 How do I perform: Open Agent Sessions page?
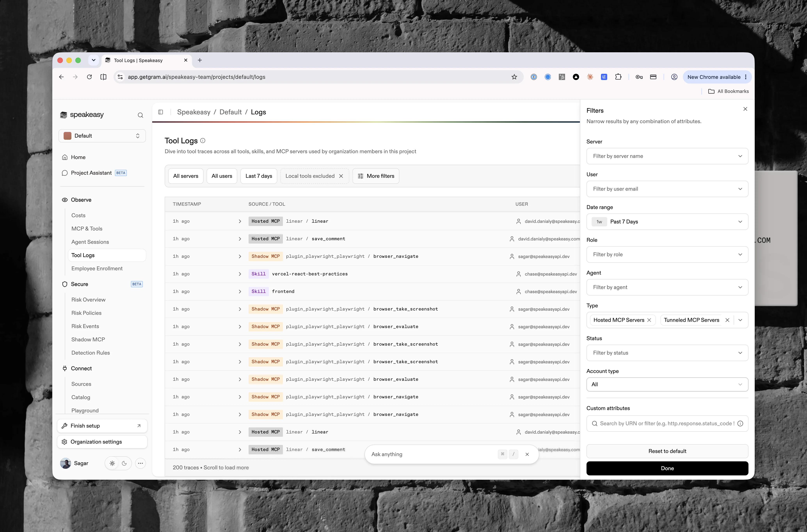90,242
